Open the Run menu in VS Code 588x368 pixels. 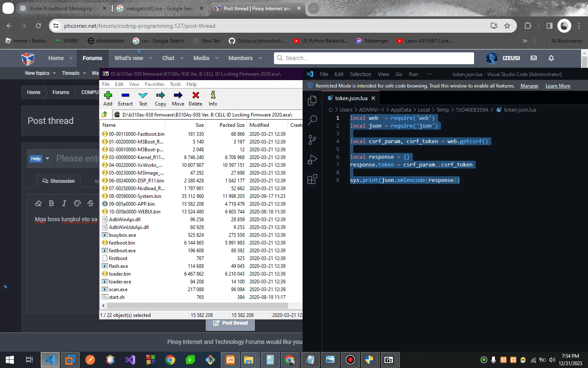coord(413,74)
